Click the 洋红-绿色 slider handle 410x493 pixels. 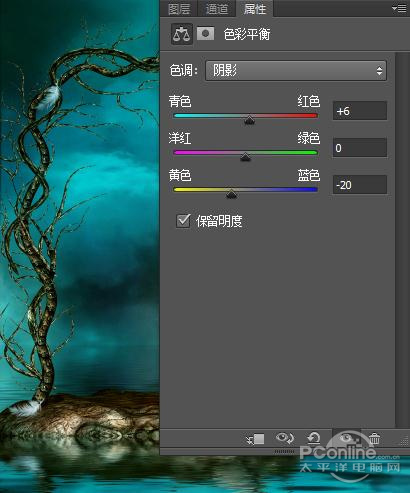(245, 157)
